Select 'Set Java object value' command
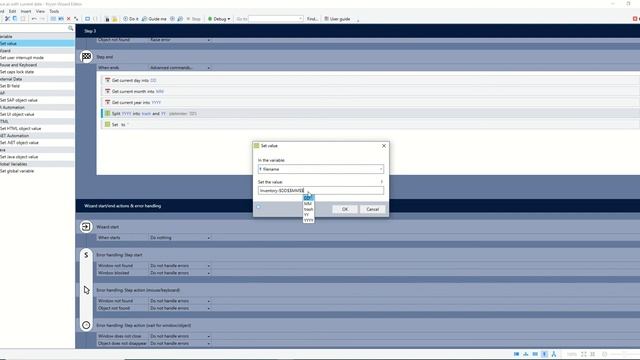 [x=37, y=157]
